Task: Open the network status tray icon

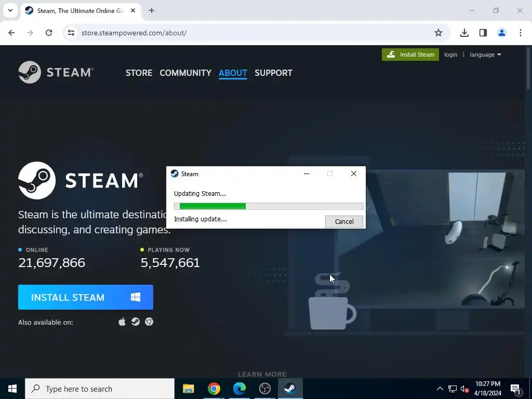Action: point(453,389)
